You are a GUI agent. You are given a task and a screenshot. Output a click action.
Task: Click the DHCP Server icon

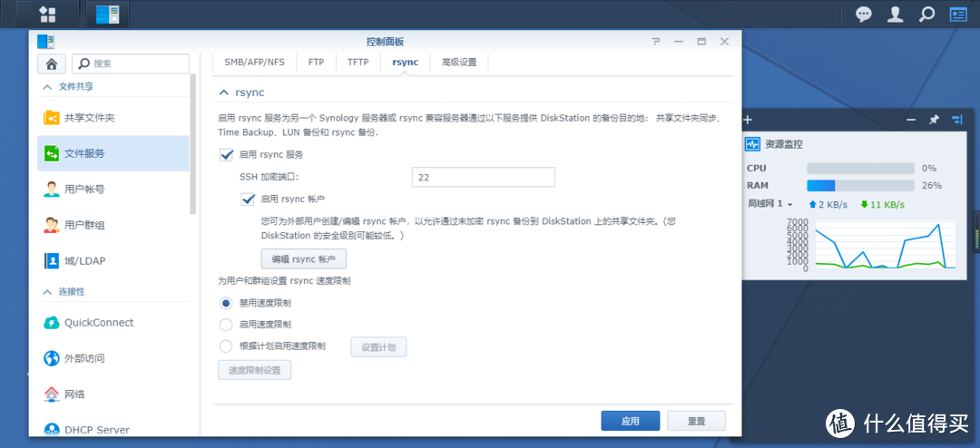point(52,430)
